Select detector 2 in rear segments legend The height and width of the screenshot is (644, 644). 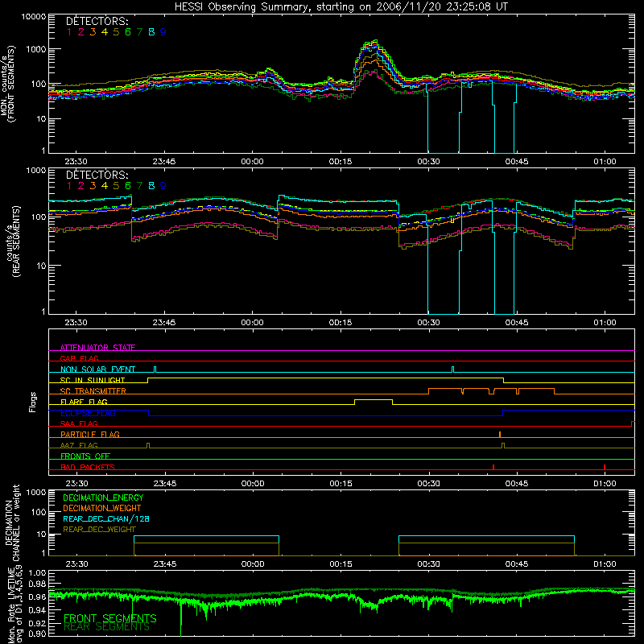click(81, 186)
